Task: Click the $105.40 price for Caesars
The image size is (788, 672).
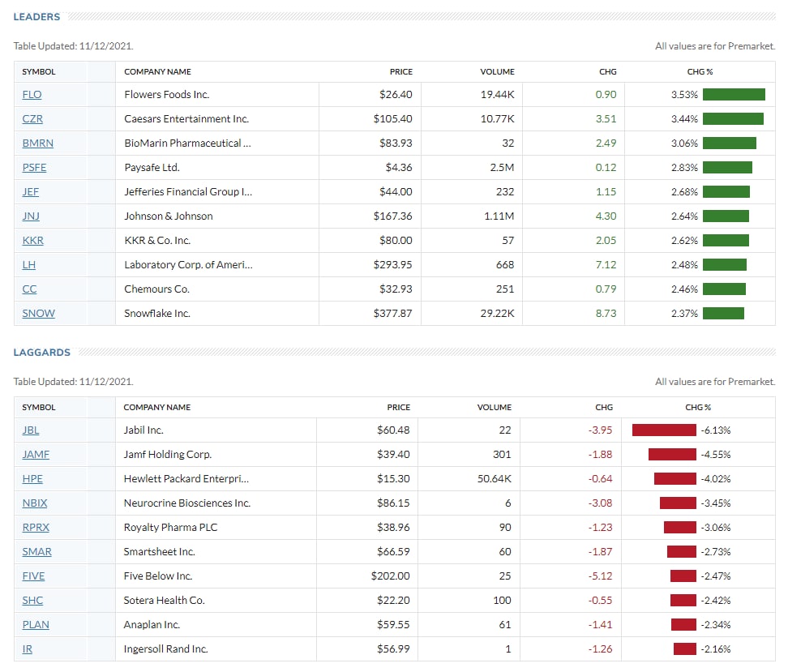Action: (x=392, y=118)
